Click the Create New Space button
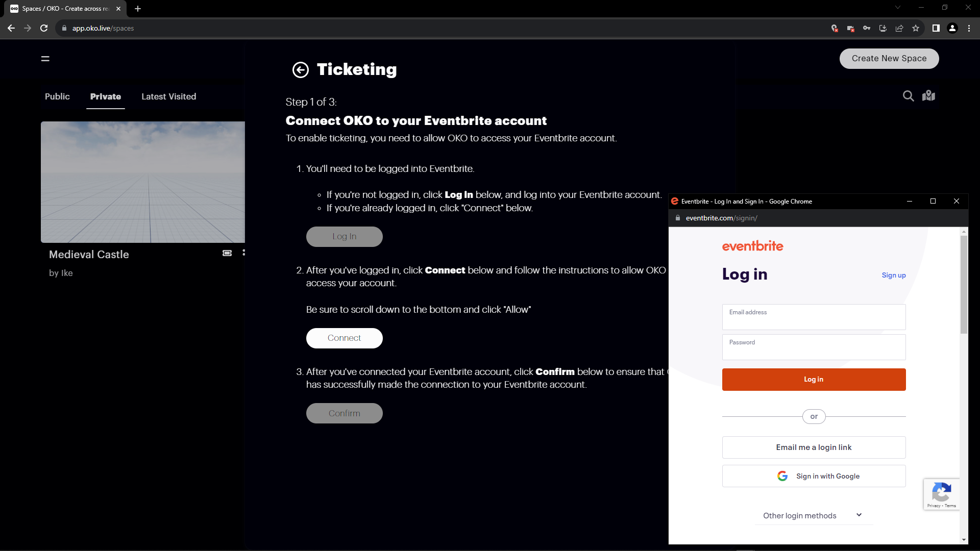The width and height of the screenshot is (980, 551). pyautogui.click(x=889, y=58)
